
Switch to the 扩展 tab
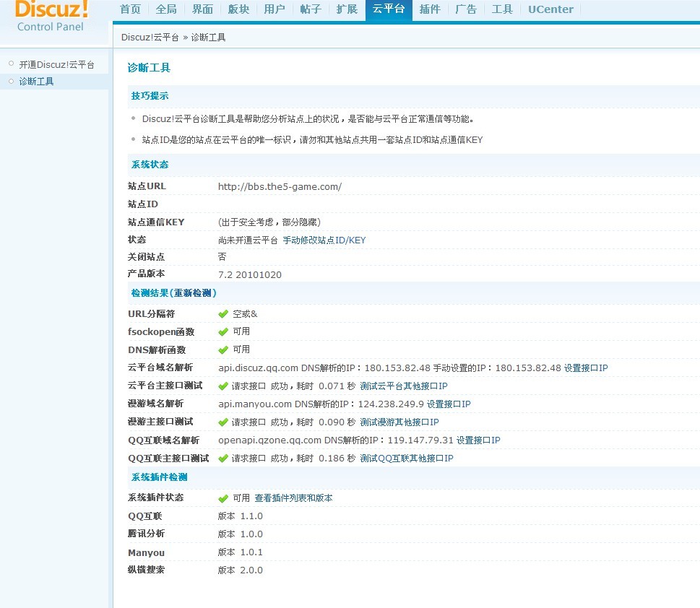click(347, 9)
